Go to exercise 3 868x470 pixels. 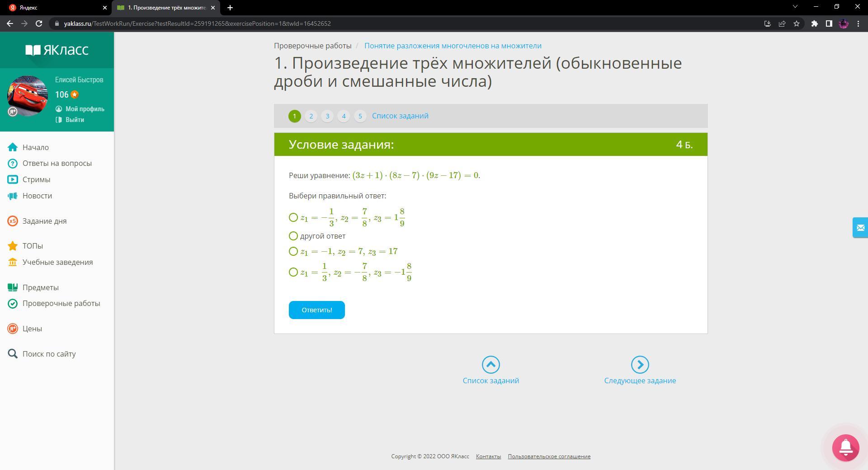click(x=327, y=116)
